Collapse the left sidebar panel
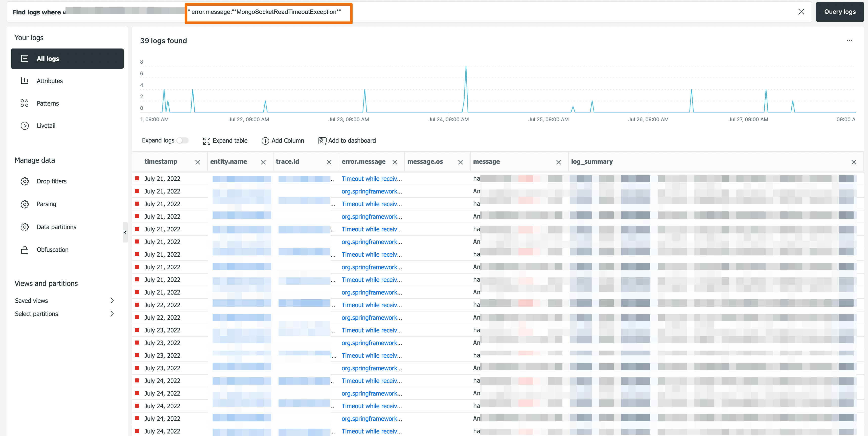This screenshot has width=868, height=436. [125, 232]
